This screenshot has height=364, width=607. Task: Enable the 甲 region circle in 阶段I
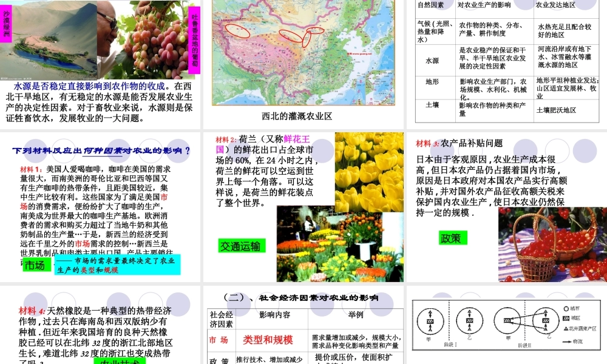[x=430, y=321]
